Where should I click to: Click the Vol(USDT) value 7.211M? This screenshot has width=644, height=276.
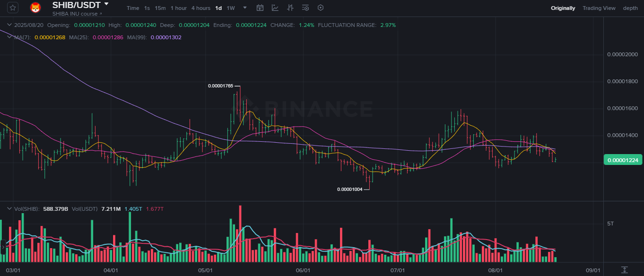tap(111, 209)
